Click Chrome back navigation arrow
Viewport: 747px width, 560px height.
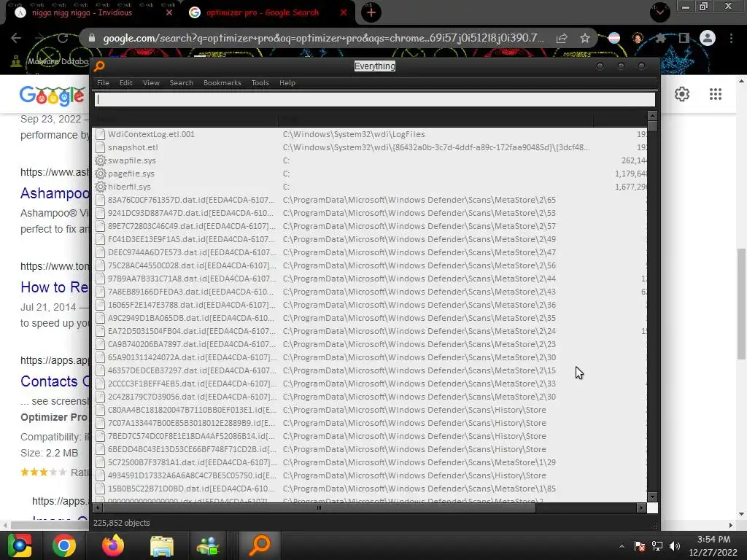16,38
